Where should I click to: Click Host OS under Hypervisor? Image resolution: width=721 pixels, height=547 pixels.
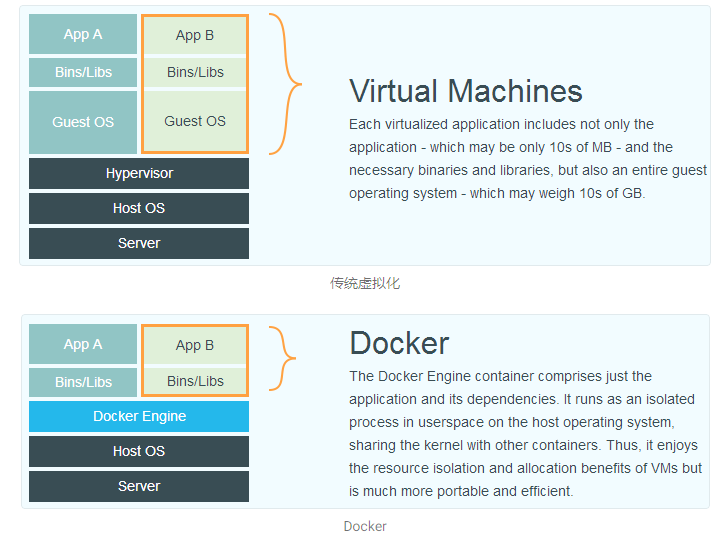(x=139, y=208)
